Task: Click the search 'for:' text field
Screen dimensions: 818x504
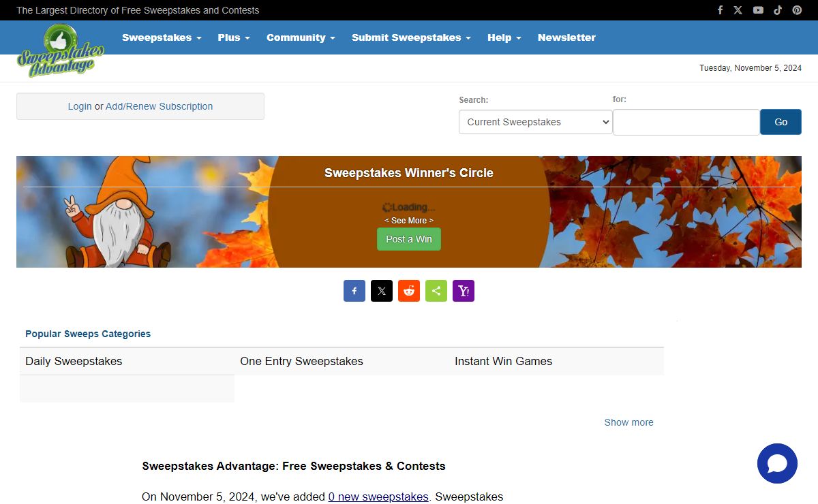Action: pos(686,122)
